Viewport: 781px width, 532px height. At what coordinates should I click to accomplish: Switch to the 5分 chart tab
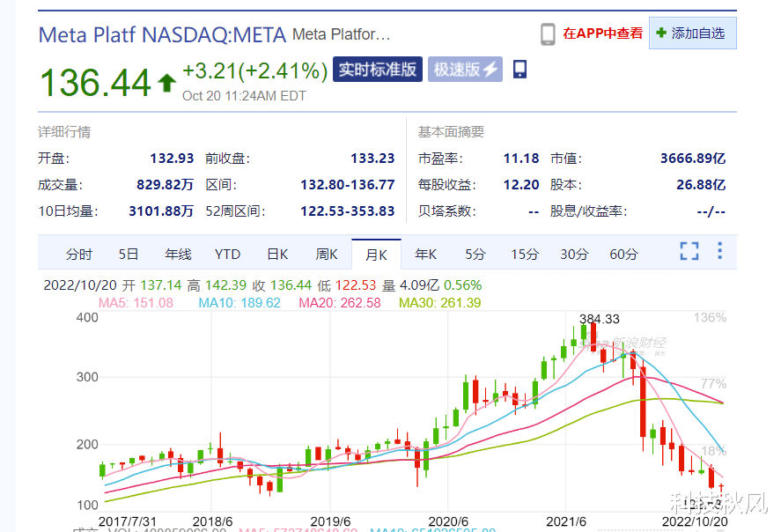475,255
